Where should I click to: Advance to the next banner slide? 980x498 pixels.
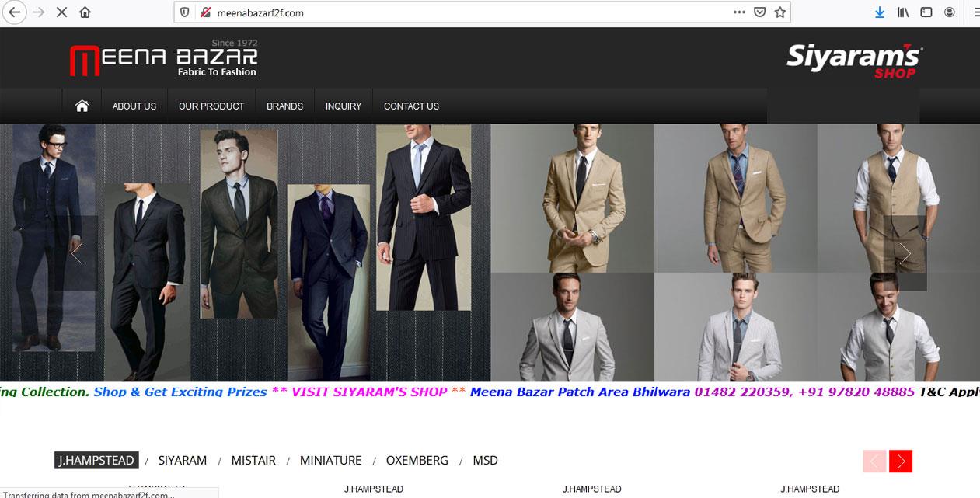[905, 253]
